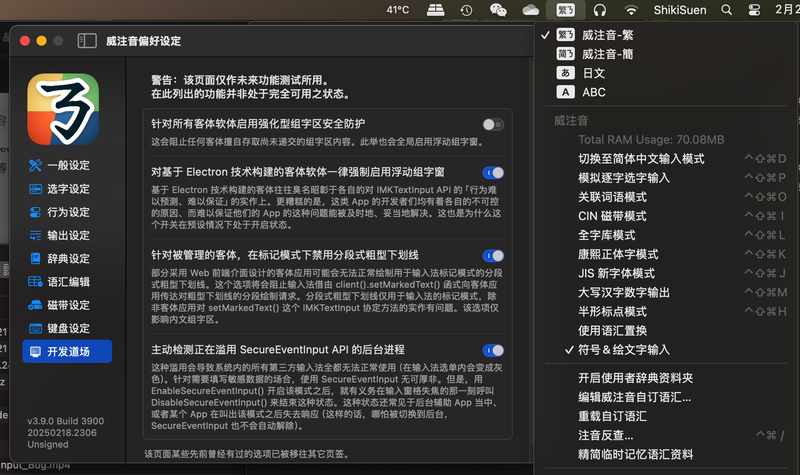Screen dimensions: 800x475
Task: Open the 选字设定 sidebar icon
Action: 35,189
